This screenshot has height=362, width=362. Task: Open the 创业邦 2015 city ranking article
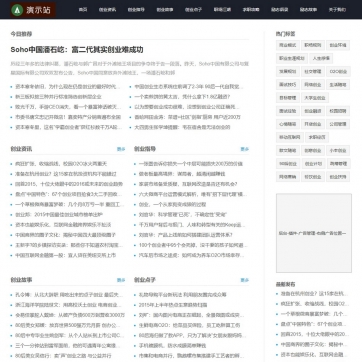59,214
